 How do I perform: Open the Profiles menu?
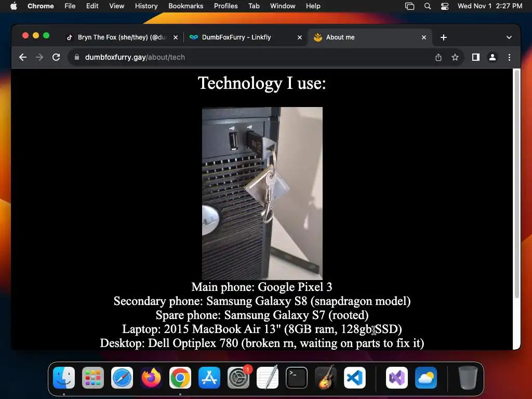pos(225,6)
